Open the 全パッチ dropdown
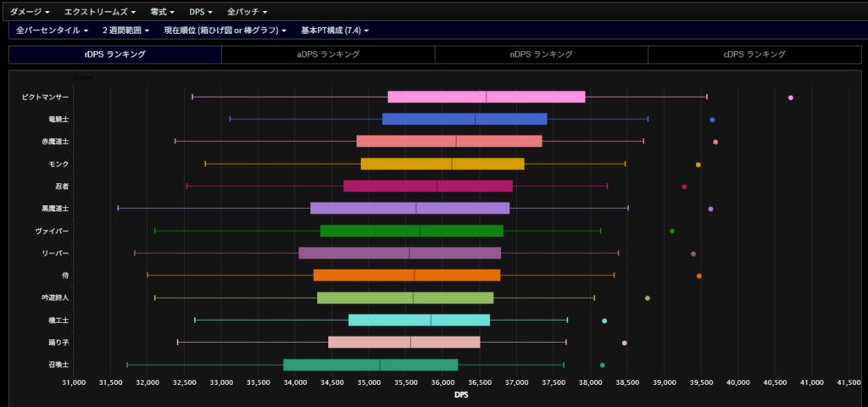Screen dimensions: 868x407 point(247,12)
